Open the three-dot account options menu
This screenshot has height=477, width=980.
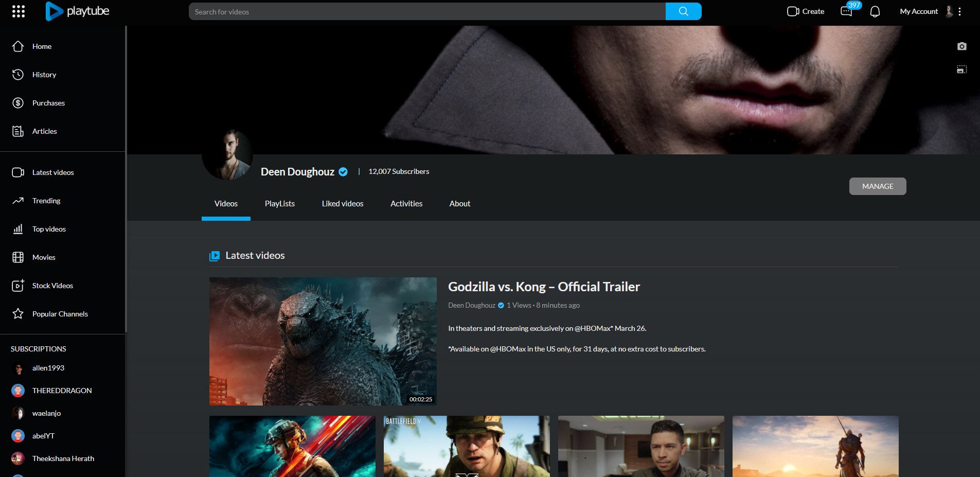tap(960, 11)
